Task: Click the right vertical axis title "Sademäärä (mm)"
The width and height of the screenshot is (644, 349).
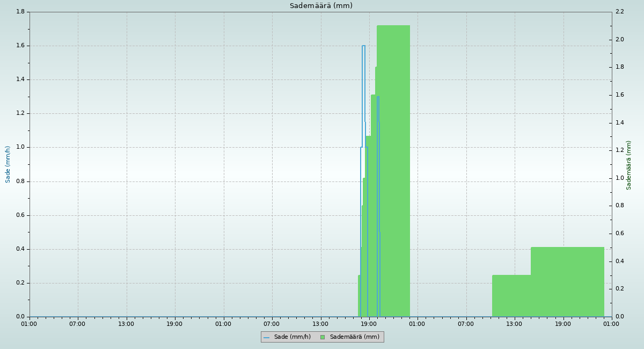Action: 629,165
